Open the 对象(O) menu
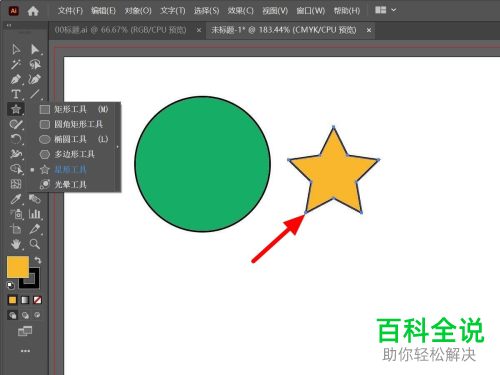 [x=138, y=11]
